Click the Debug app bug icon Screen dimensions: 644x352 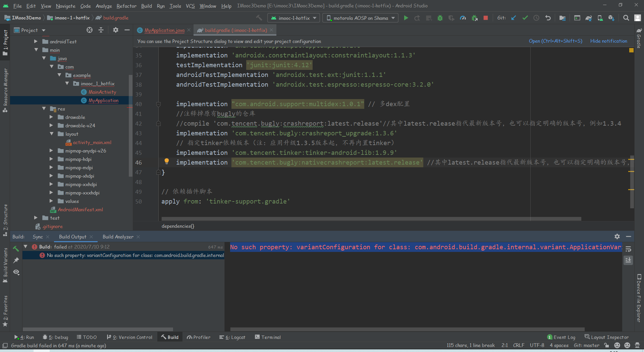point(440,18)
